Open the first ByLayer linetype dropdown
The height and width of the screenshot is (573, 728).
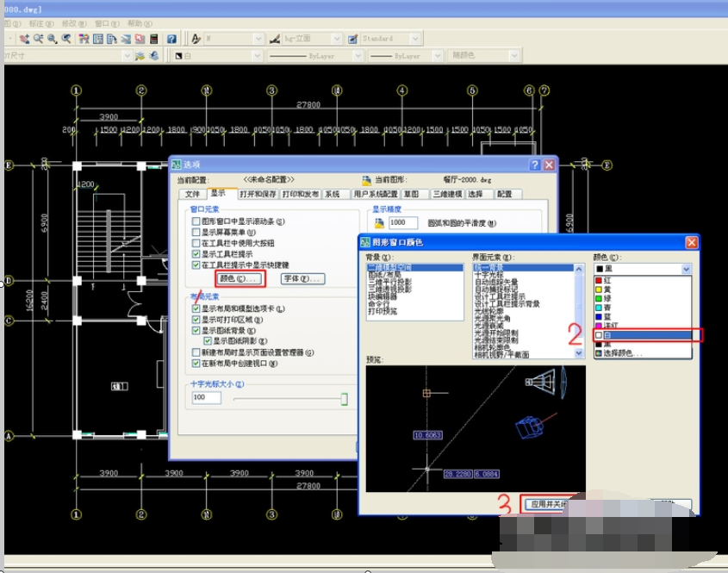(358, 56)
